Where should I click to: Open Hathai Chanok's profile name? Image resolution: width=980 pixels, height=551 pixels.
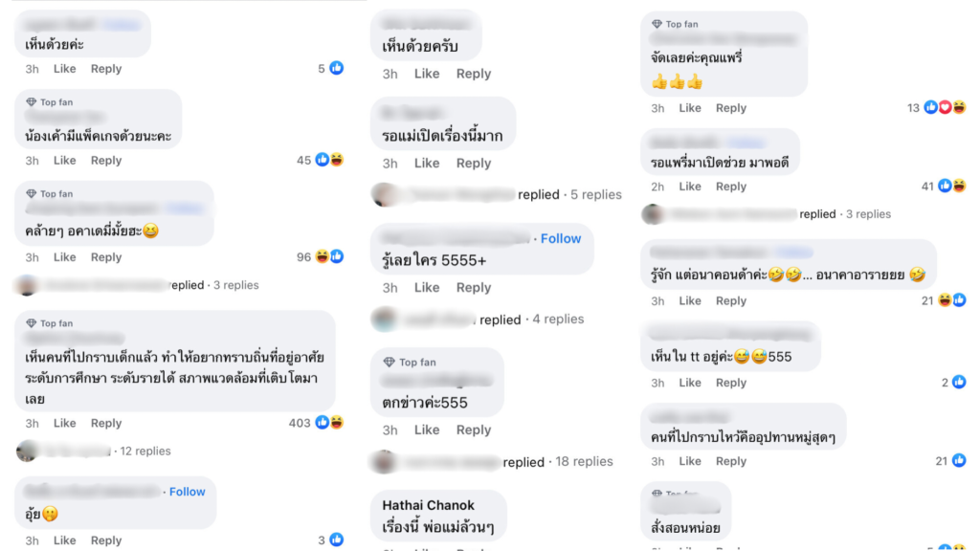point(428,505)
